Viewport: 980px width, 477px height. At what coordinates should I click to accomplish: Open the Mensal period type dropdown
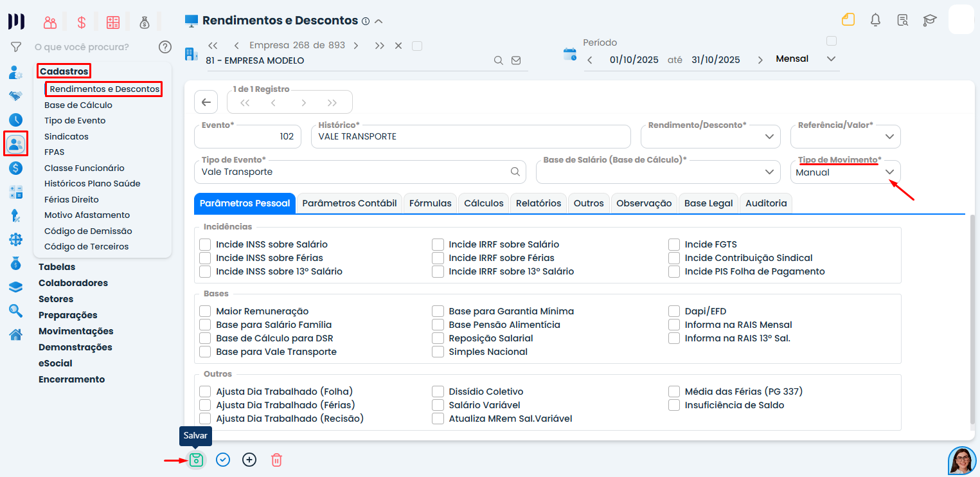(x=831, y=59)
